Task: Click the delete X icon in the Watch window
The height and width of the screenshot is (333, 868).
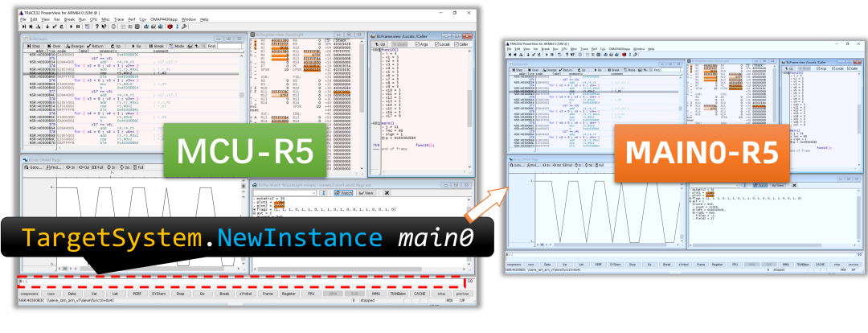Action: [x=387, y=193]
